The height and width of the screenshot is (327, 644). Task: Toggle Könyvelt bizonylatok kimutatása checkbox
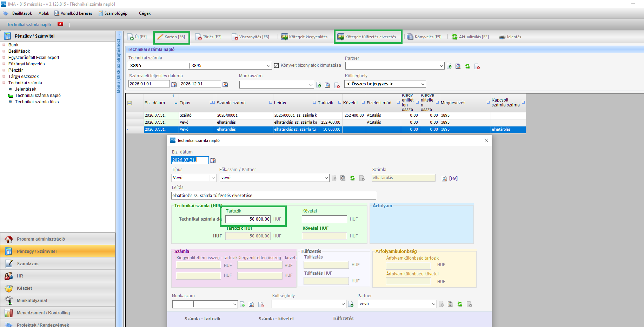click(x=277, y=65)
